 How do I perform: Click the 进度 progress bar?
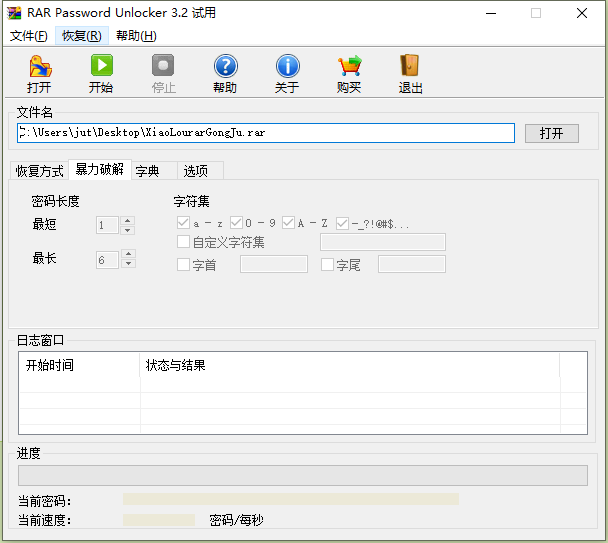(x=303, y=476)
